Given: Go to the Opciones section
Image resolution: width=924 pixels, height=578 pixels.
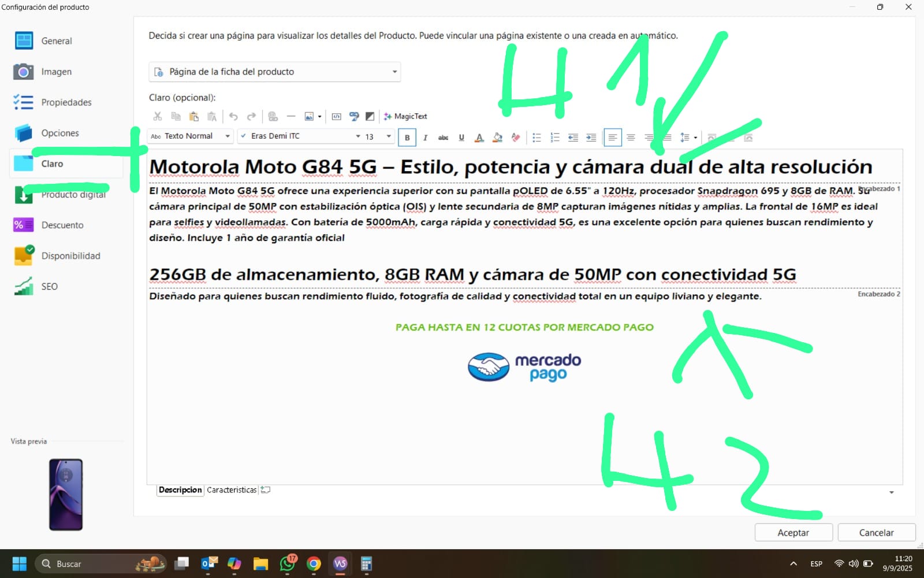Looking at the screenshot, I should [x=66, y=133].
